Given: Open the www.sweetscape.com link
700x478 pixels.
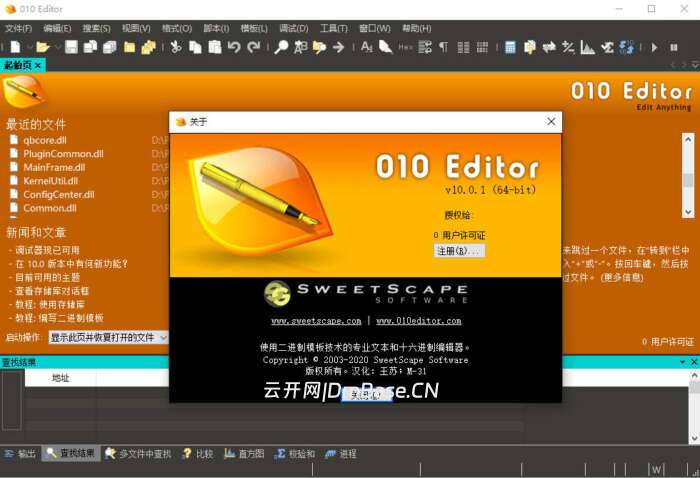Looking at the screenshot, I should 316,321.
